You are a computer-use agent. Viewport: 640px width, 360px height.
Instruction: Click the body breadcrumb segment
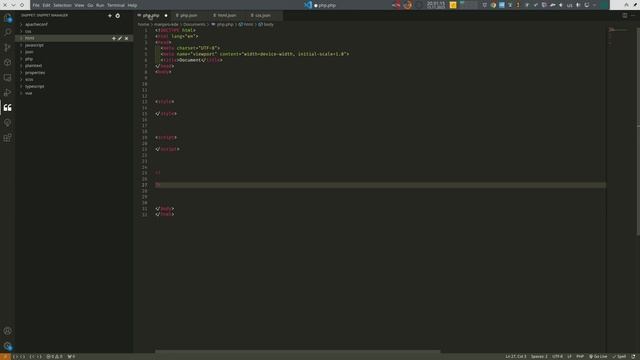266,24
